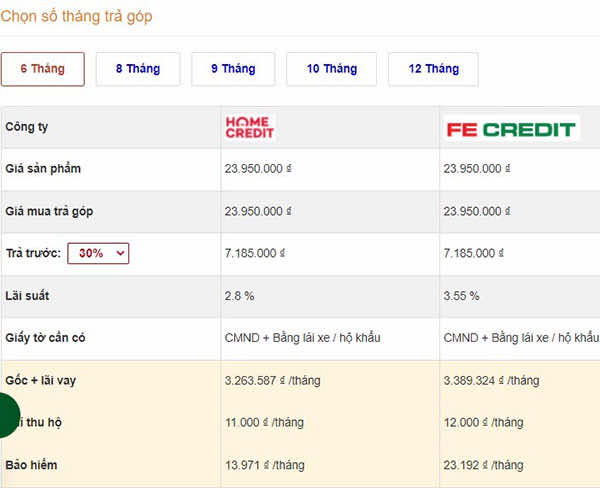
Task: Open the 10 Tháng installment tab
Action: coord(332,69)
